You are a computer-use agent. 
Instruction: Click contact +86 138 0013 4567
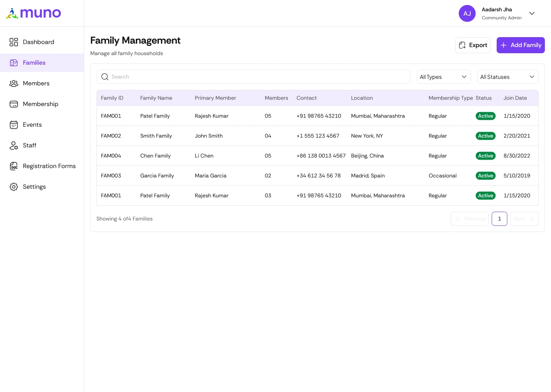[321, 156]
